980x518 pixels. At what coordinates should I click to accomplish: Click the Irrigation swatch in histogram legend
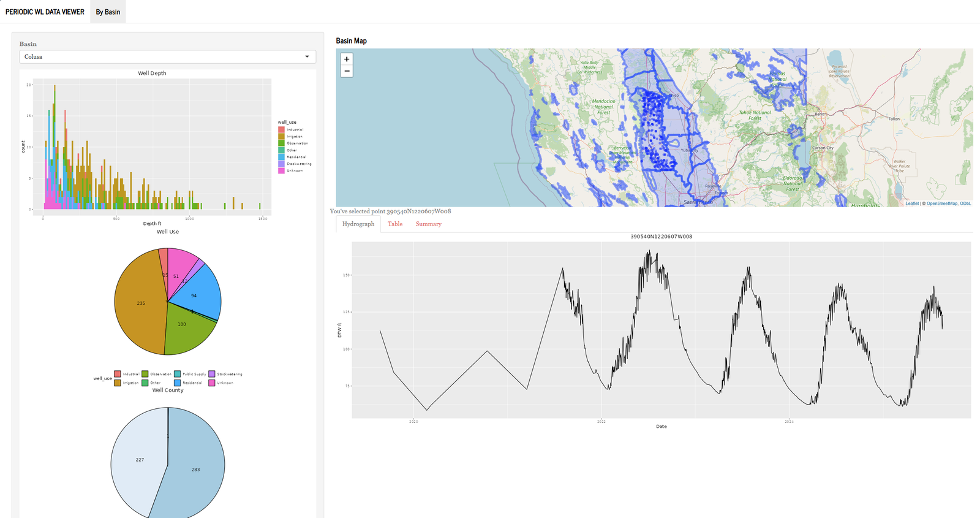[x=281, y=137]
